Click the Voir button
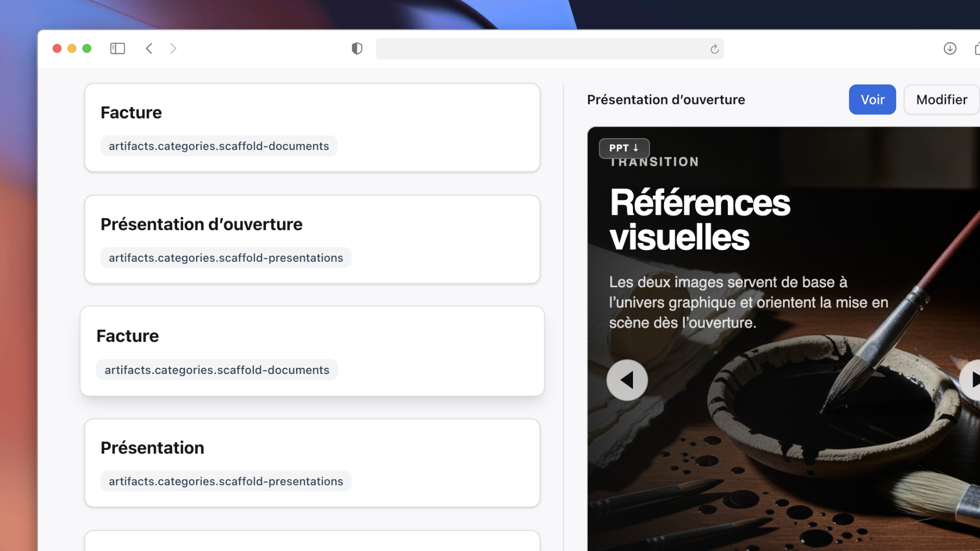The width and height of the screenshot is (980, 551). click(872, 99)
